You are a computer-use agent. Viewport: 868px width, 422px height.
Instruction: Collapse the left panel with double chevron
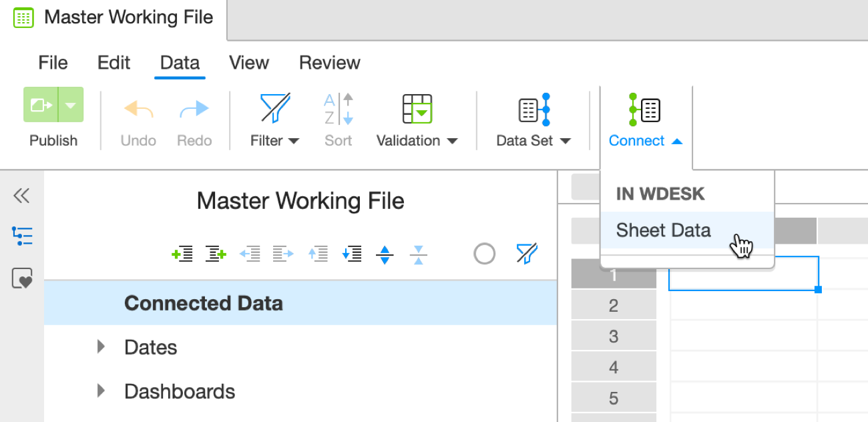(x=21, y=196)
